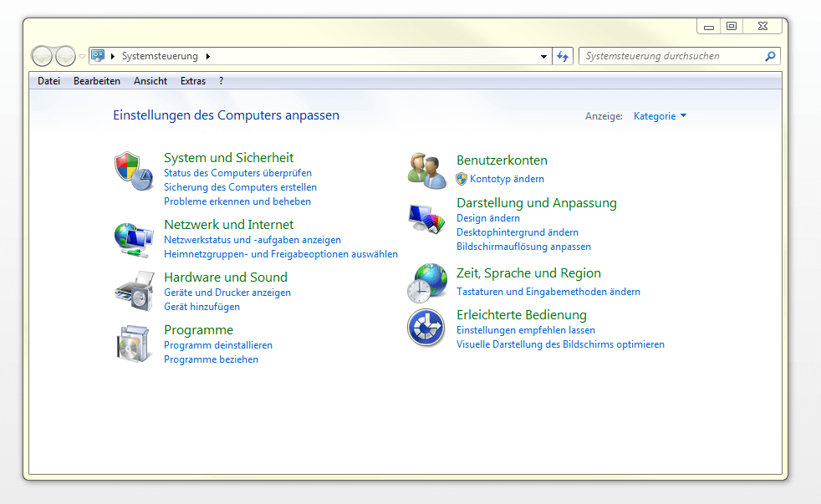Image resolution: width=821 pixels, height=504 pixels.
Task: Click Einstellungen empfehlen lassen link
Action: coord(526,330)
